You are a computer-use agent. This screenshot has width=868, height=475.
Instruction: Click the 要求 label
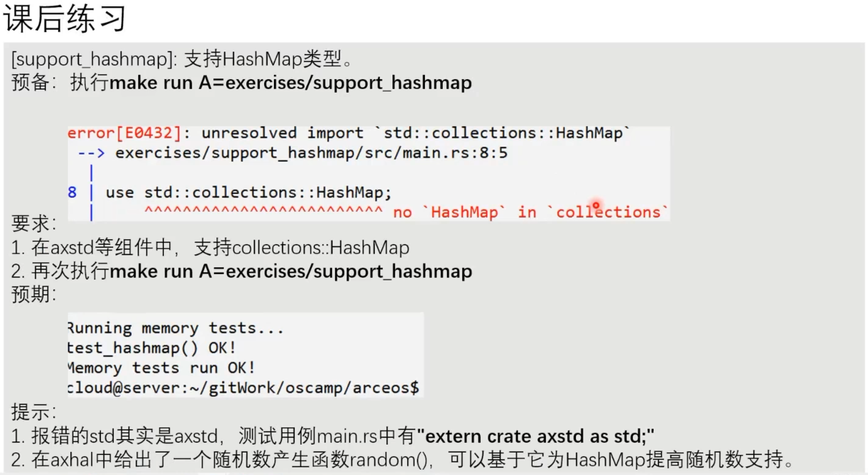(x=34, y=223)
